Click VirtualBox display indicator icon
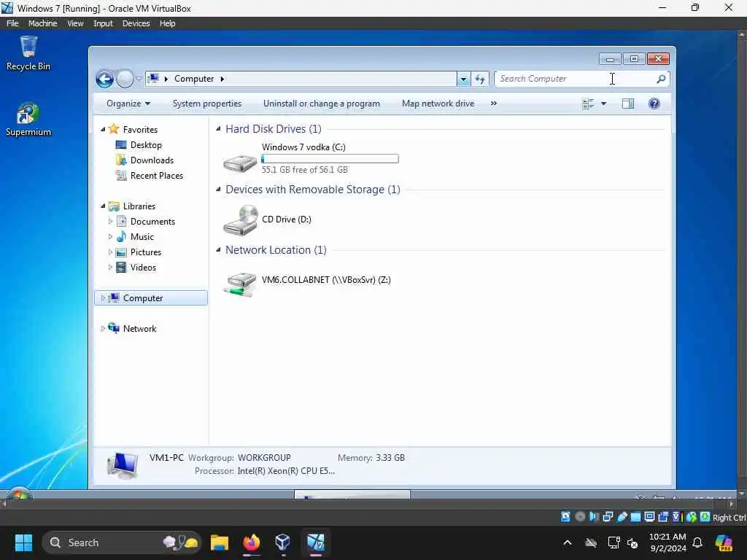747x560 pixels. 649,517
